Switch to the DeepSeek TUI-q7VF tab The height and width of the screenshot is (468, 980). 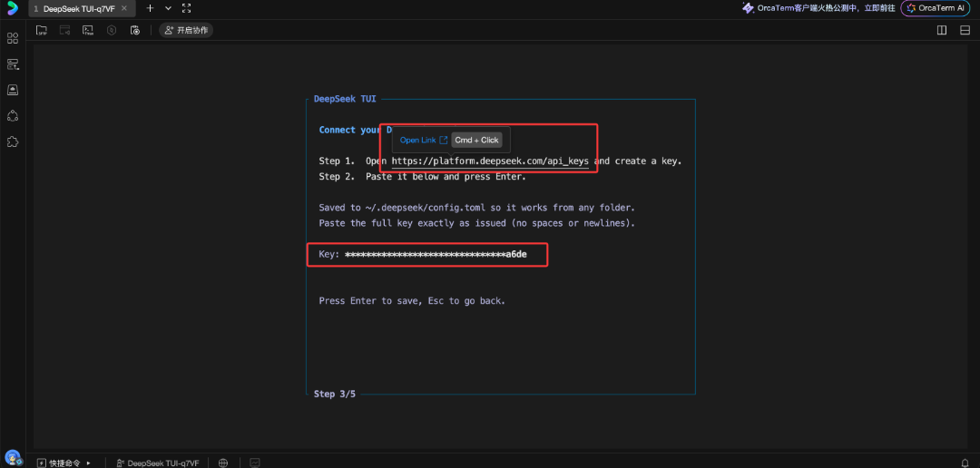click(79, 8)
